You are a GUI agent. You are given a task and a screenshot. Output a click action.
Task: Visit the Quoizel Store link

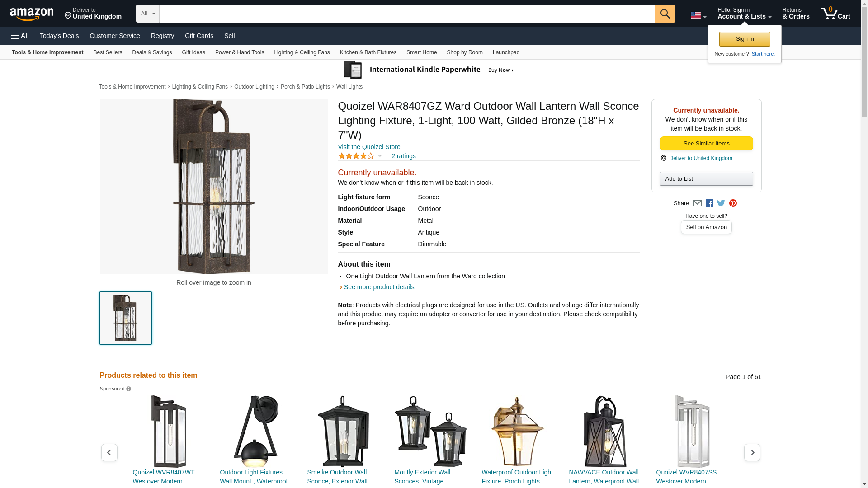pos(369,147)
